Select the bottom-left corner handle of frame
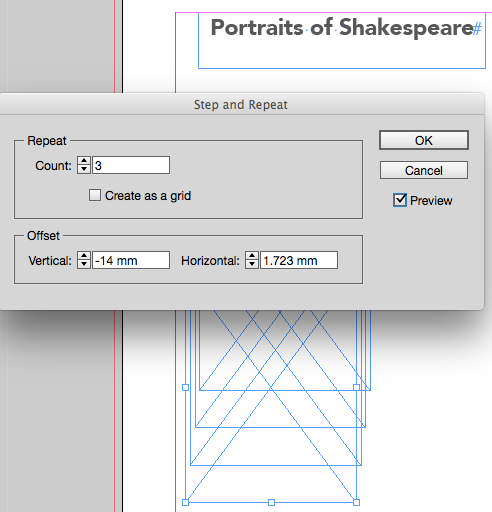492x512 pixels. [x=186, y=502]
